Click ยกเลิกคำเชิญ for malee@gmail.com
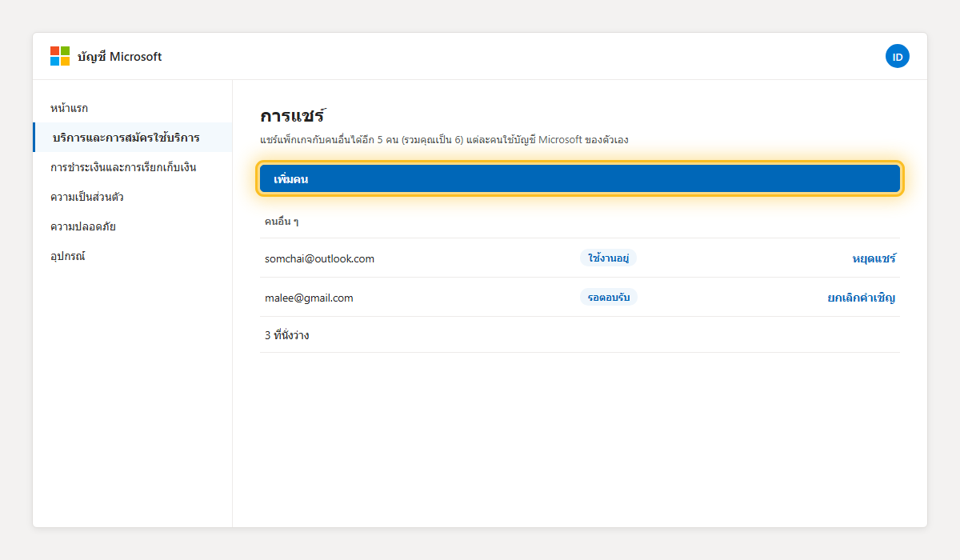Image resolution: width=960 pixels, height=560 pixels. [x=862, y=298]
